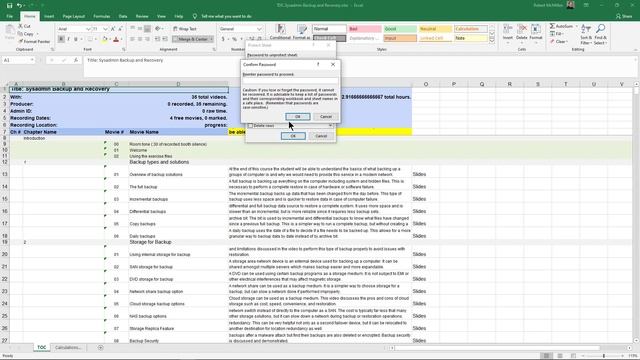This screenshot has width=640, height=360.
Task: Click the Fill button in Editing
Action: click(x=557, y=34)
